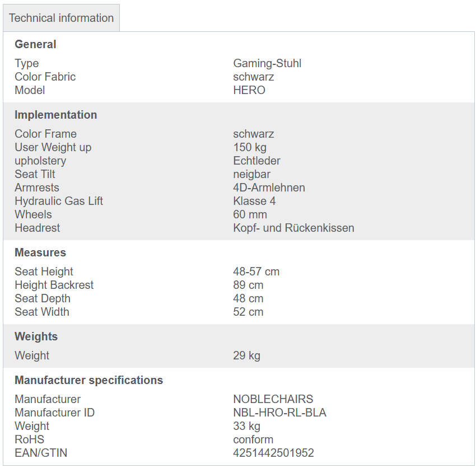Select the Height Backrest label
Image resolution: width=476 pixels, height=468 pixels.
point(54,285)
